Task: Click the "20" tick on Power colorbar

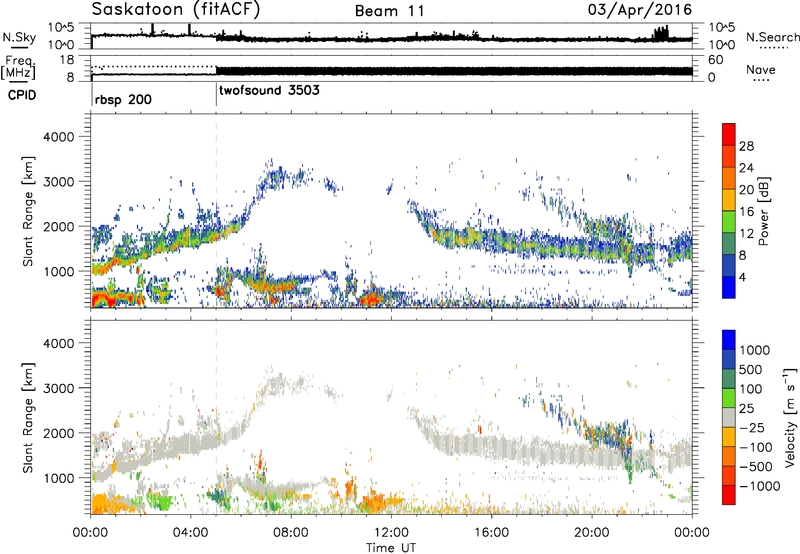Action: [x=746, y=190]
